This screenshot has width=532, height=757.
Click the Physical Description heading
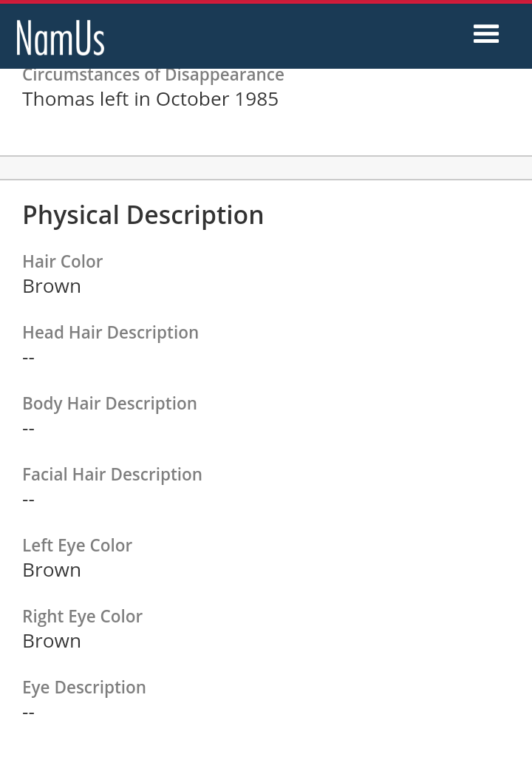tap(143, 215)
